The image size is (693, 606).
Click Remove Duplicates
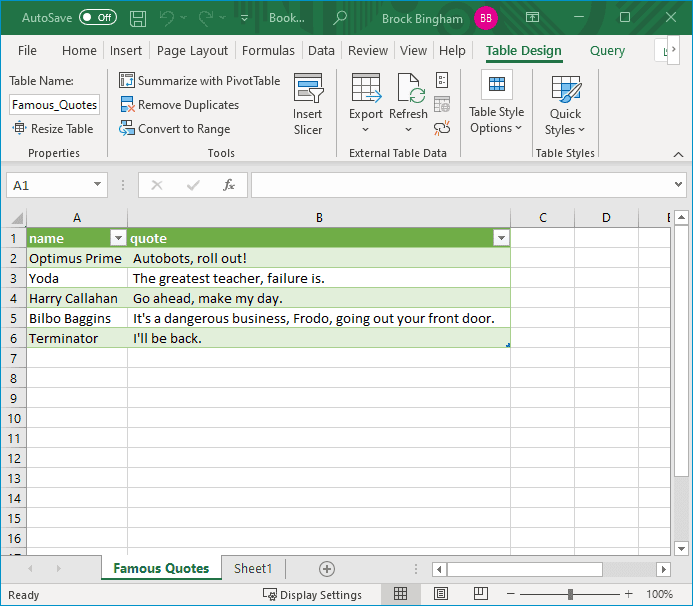pyautogui.click(x=179, y=105)
